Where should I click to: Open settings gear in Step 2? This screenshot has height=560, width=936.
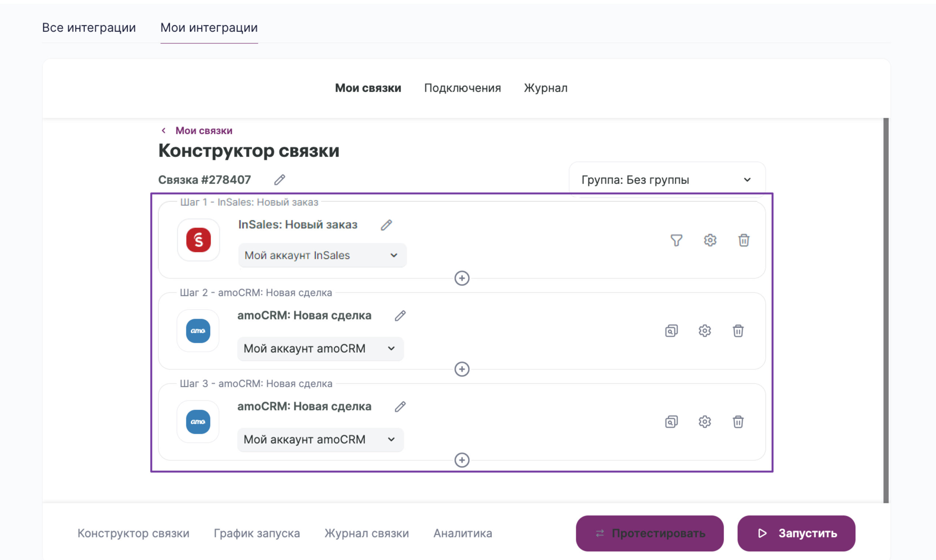pos(704,331)
